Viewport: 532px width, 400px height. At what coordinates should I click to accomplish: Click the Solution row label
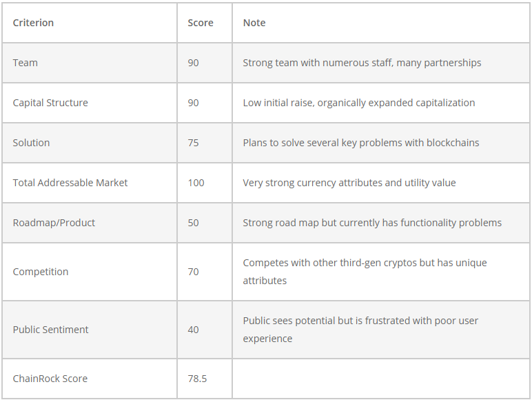point(31,143)
